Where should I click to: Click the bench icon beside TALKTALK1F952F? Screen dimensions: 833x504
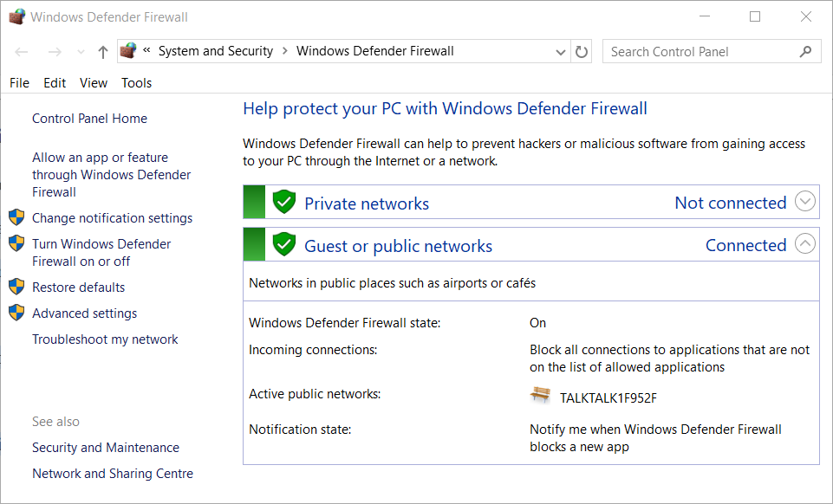coord(540,395)
